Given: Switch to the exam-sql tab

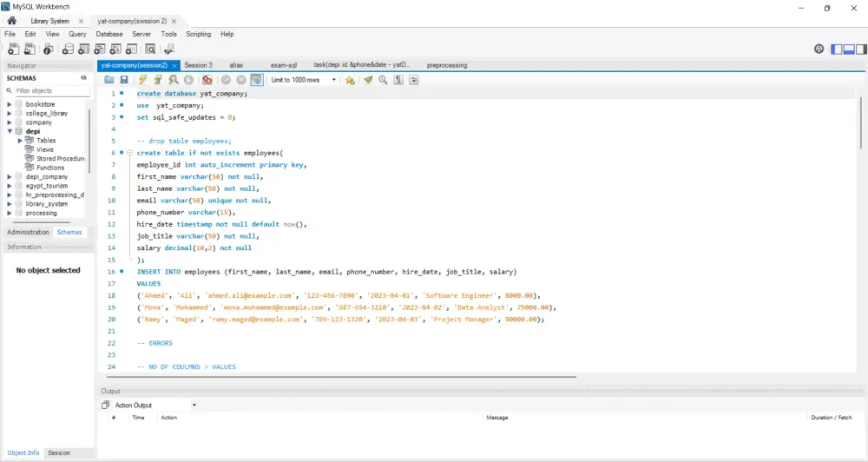Looking at the screenshot, I should pyautogui.click(x=284, y=65).
